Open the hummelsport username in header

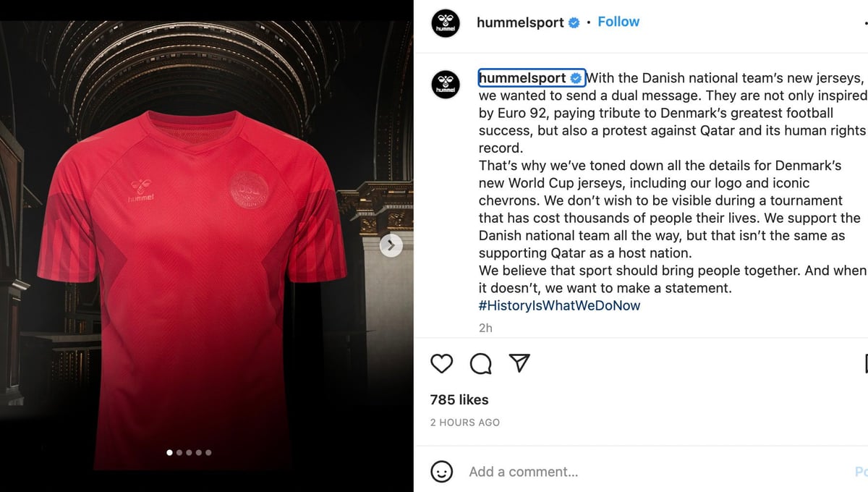click(x=520, y=22)
